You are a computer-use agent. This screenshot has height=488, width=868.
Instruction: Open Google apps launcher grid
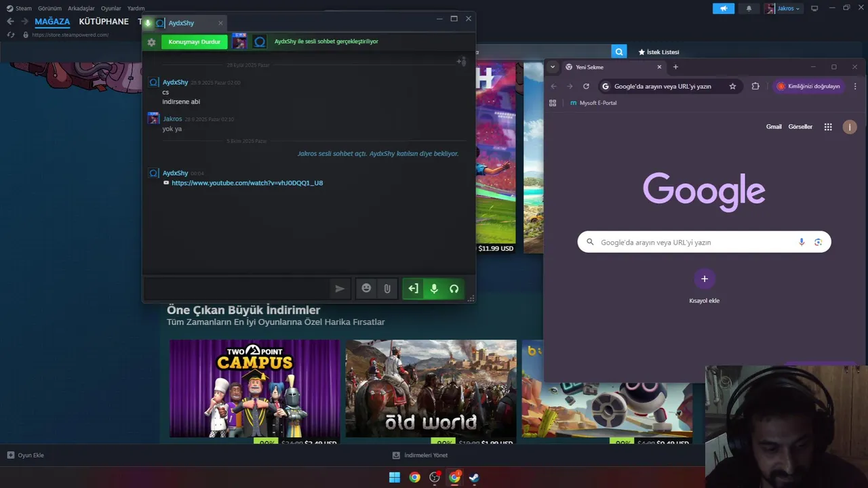[828, 127]
